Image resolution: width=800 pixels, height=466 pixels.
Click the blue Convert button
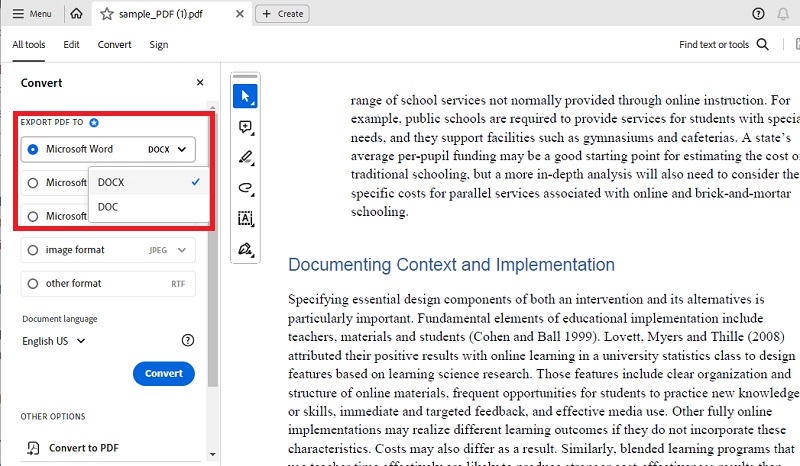(x=164, y=374)
